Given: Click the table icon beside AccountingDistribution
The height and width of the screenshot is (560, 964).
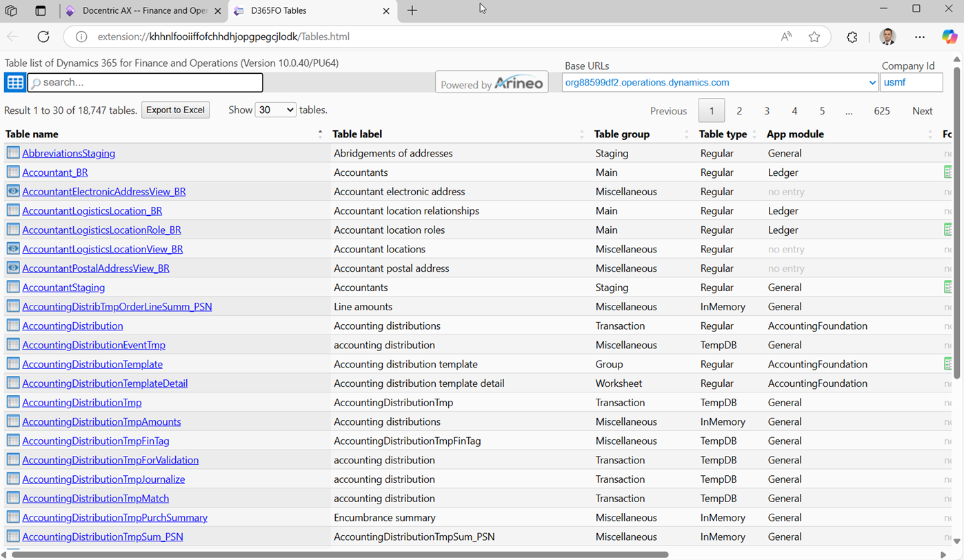Looking at the screenshot, I should (x=13, y=326).
